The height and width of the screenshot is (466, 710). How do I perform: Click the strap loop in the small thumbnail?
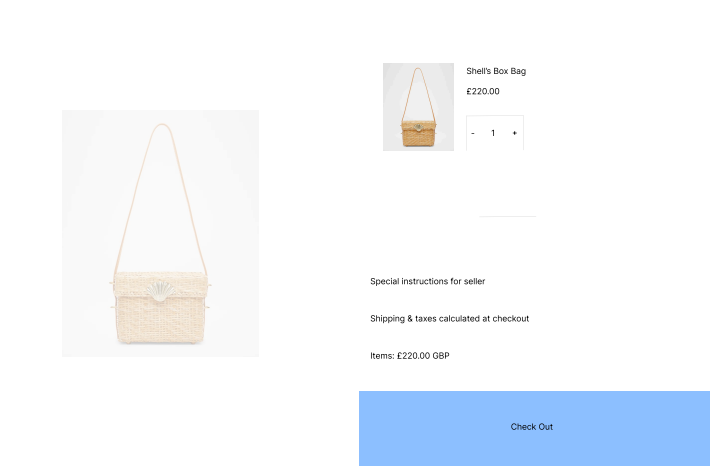coord(418,91)
